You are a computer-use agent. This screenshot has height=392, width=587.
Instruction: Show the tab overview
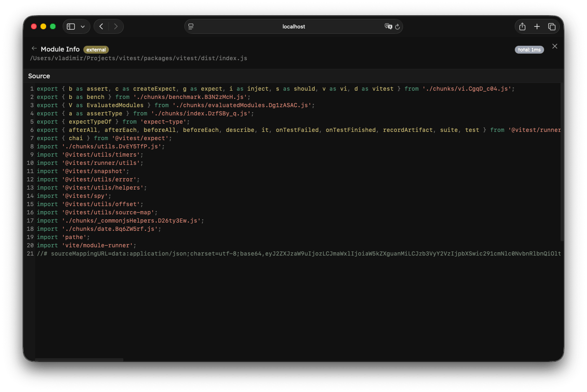(552, 26)
